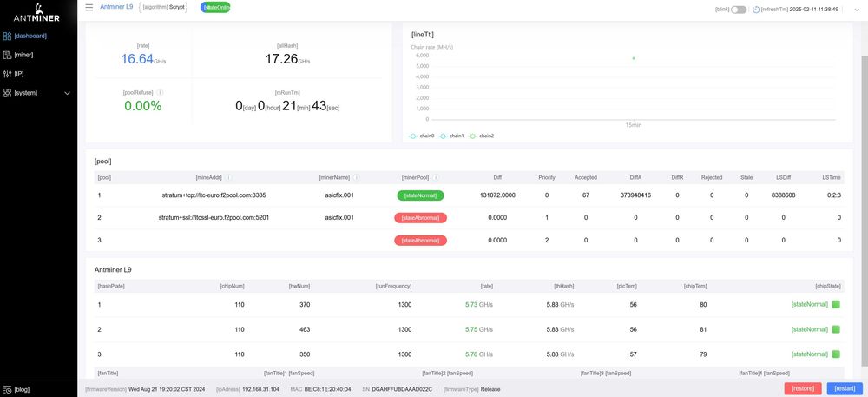Click the dashboard icon in the sidebar

(7, 36)
